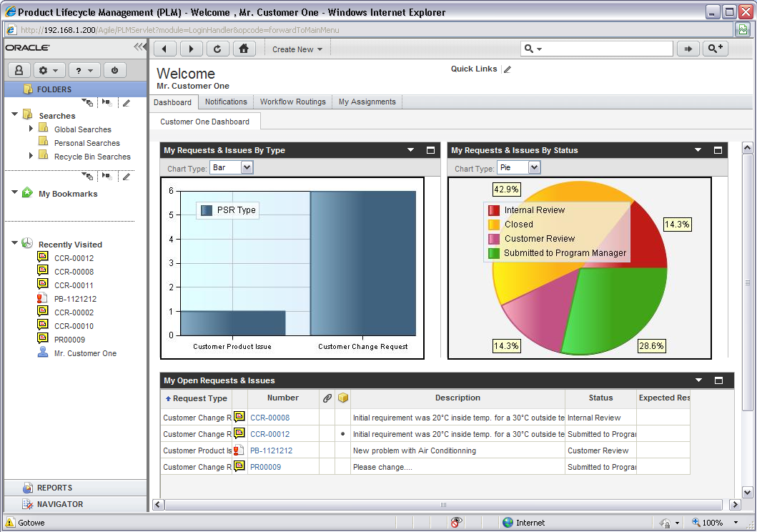Open By Type panel options menu arrow
Screen dimensions: 757x532
411,150
